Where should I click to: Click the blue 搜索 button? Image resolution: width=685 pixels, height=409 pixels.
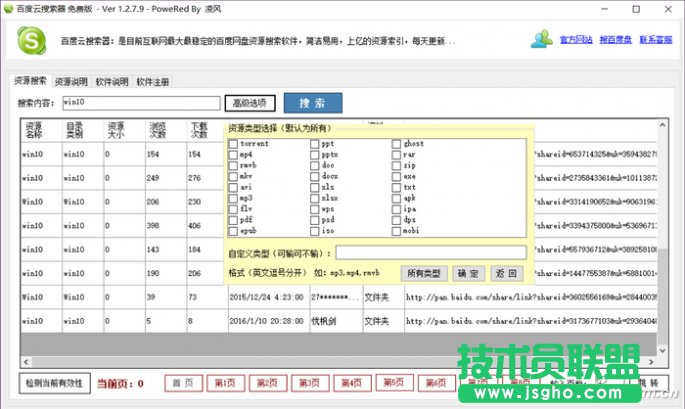pos(313,103)
